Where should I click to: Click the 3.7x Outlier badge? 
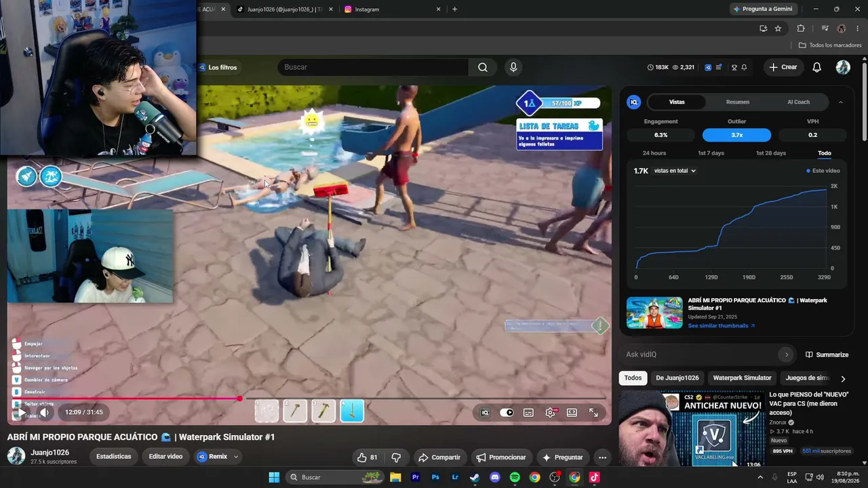(x=736, y=135)
